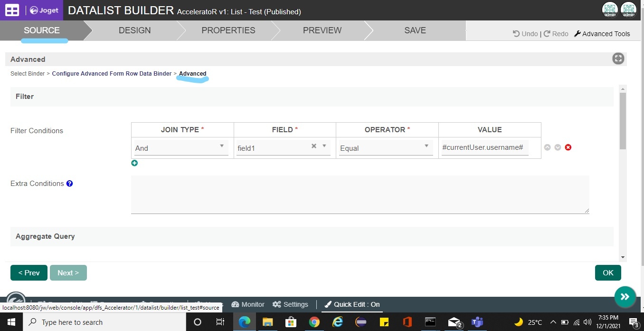Open Configure Advanced Form Row Data Binder breadcrumb

click(x=112, y=74)
